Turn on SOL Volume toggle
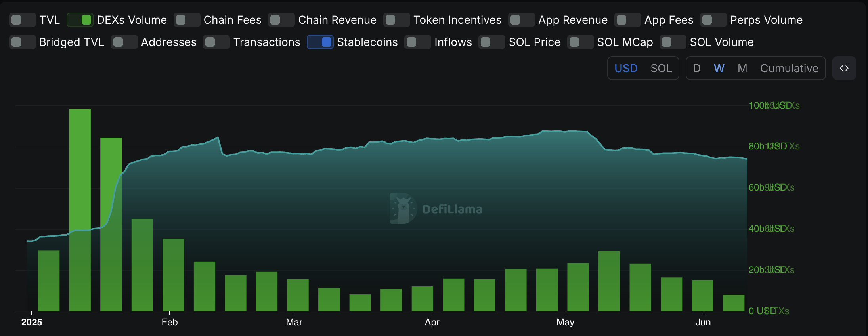The image size is (868, 336). (673, 42)
